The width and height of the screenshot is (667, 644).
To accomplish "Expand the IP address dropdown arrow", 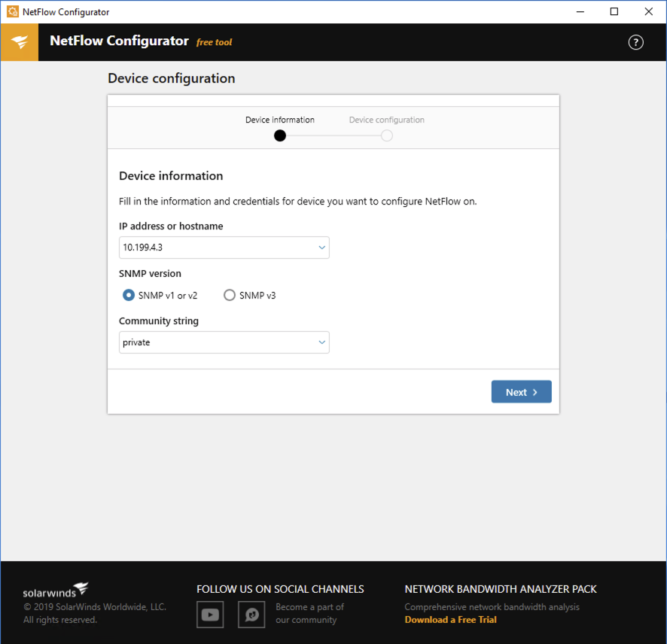I will pyautogui.click(x=321, y=248).
